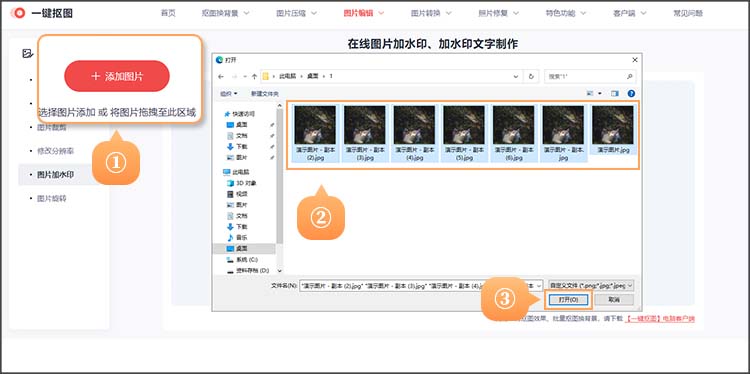Click 打开(O) to open selected files

[x=569, y=300]
